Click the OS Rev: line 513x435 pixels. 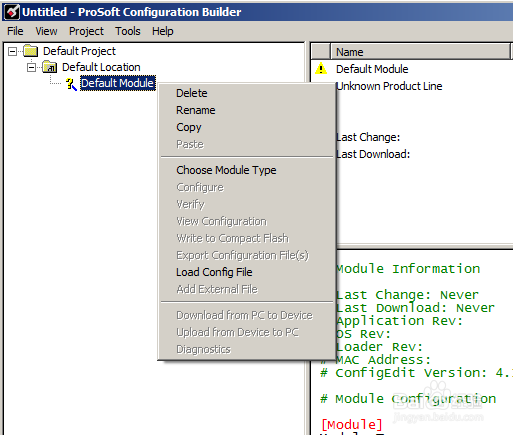click(x=363, y=334)
